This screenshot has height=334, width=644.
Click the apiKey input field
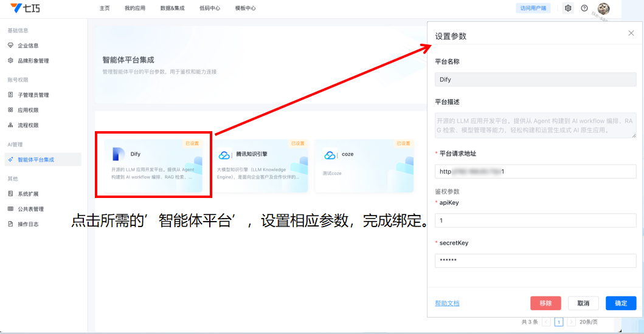[536, 220]
